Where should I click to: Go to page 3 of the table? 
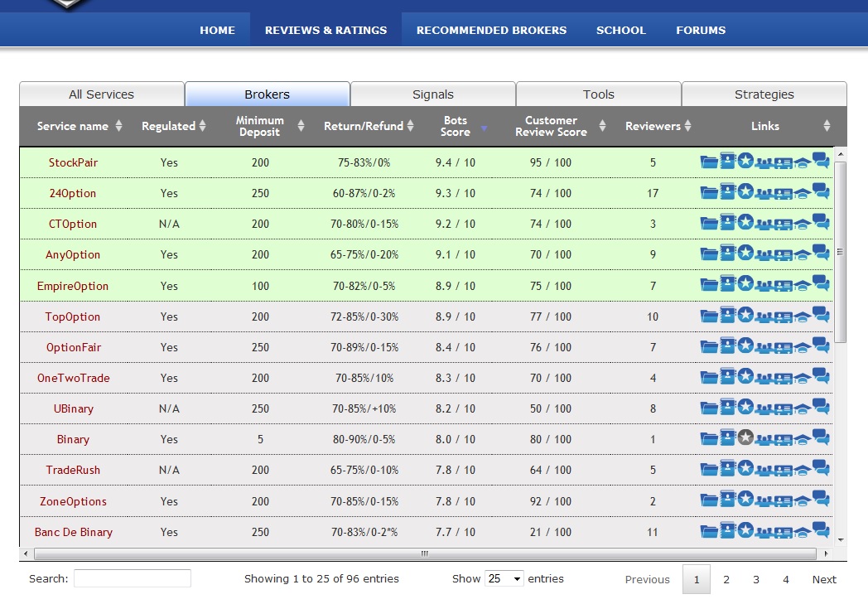[756, 579]
